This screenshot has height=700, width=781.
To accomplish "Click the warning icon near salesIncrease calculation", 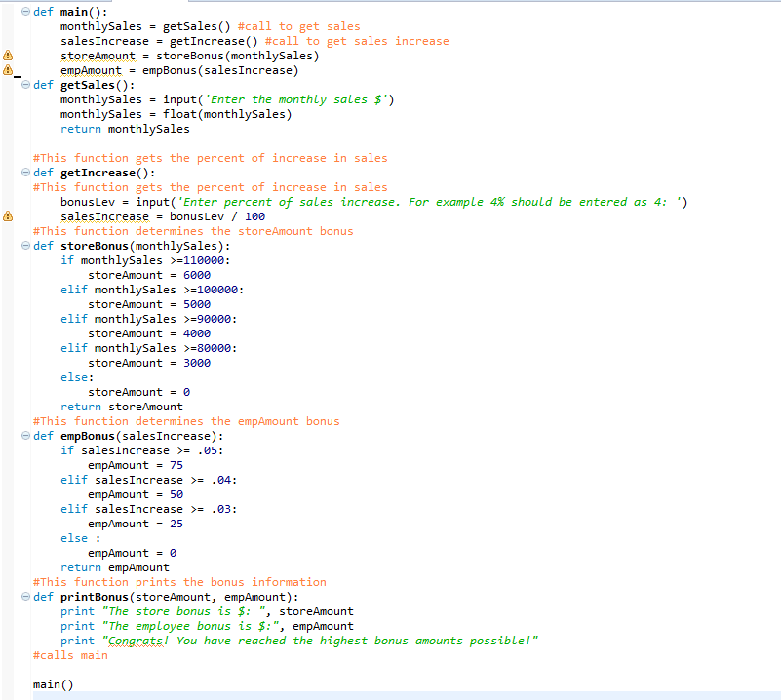I will [x=6, y=216].
